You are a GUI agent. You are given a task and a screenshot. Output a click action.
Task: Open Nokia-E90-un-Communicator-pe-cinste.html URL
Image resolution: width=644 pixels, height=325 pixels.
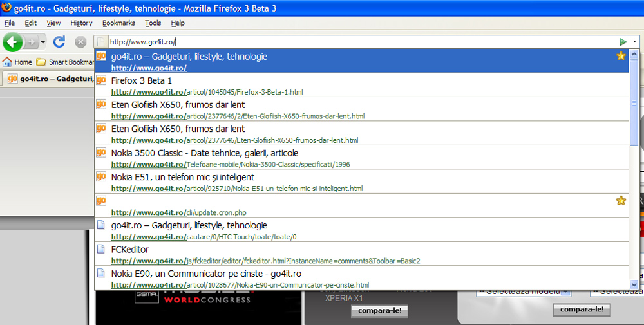(x=240, y=285)
